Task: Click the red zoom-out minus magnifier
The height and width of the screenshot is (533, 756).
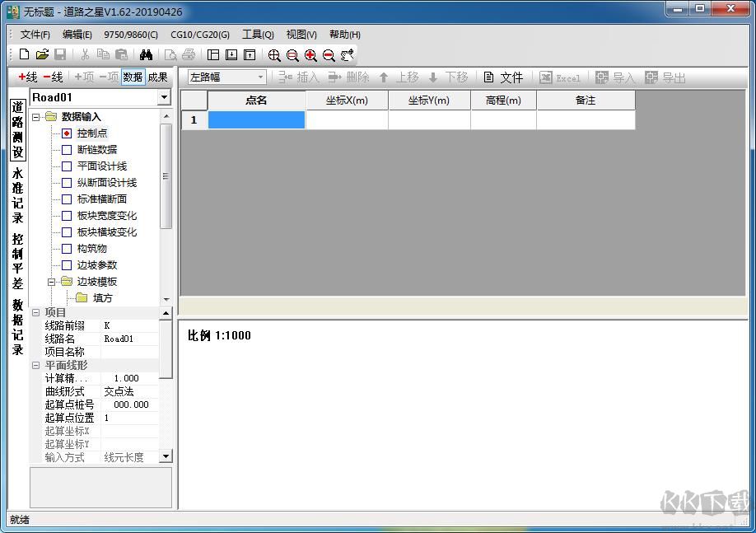Action: 329,55
